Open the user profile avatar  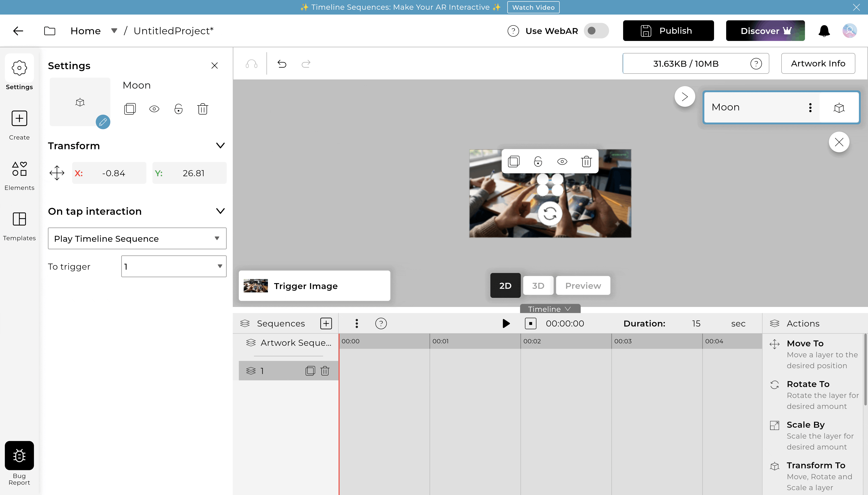[x=849, y=31]
